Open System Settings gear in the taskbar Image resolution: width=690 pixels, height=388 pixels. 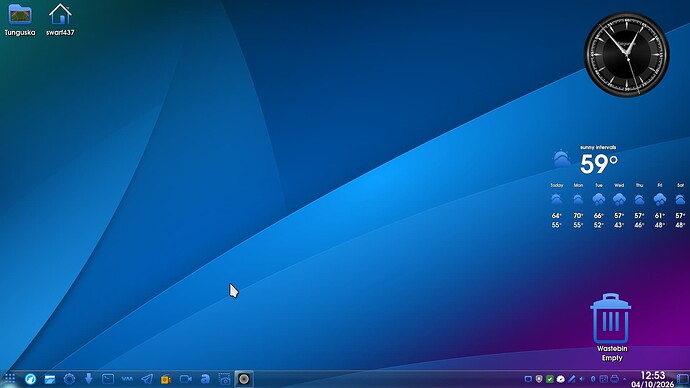[x=69, y=379]
